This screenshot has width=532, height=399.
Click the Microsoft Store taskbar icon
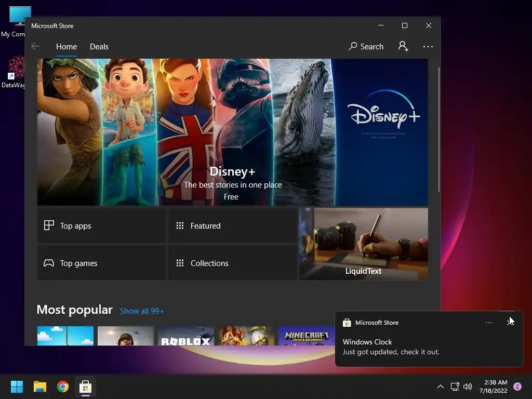pyautogui.click(x=86, y=387)
